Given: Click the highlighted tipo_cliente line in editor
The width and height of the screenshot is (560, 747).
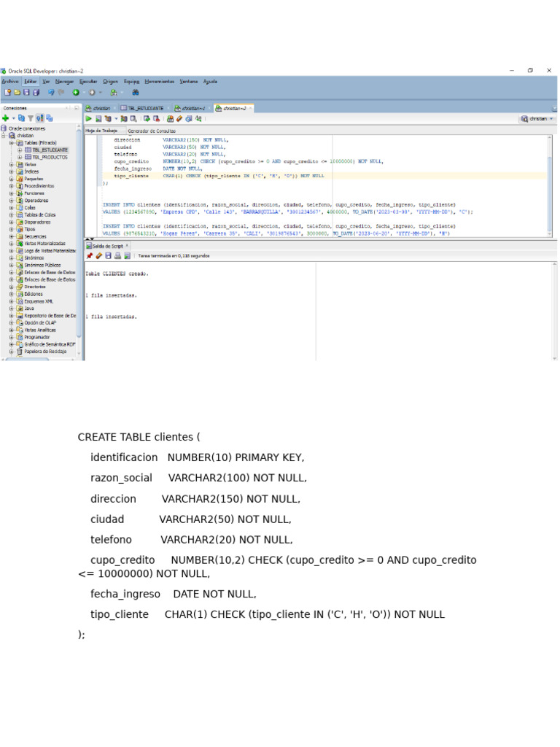Looking at the screenshot, I should point(324,176).
